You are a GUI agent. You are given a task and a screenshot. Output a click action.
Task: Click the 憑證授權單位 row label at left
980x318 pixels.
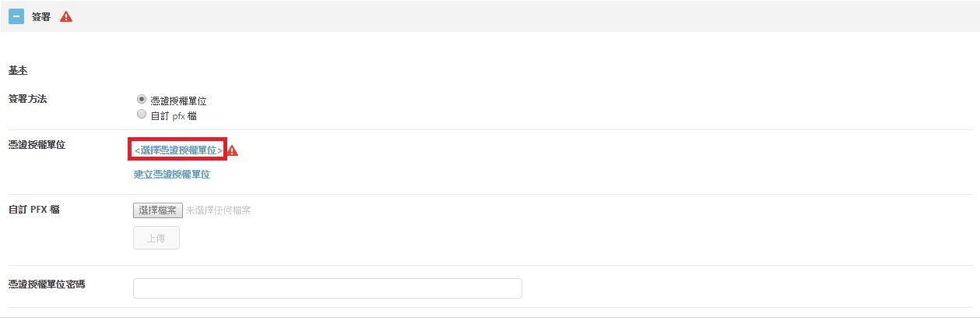(37, 144)
